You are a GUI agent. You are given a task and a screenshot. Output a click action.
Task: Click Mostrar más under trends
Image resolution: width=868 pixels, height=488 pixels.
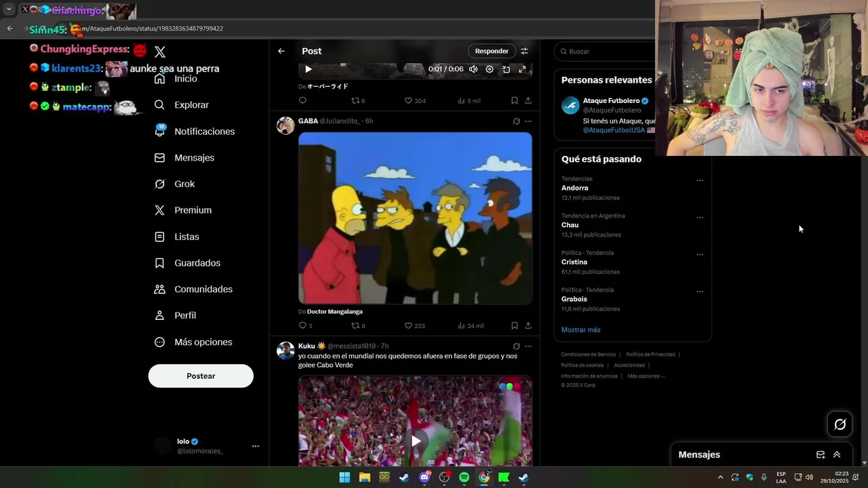(x=580, y=330)
